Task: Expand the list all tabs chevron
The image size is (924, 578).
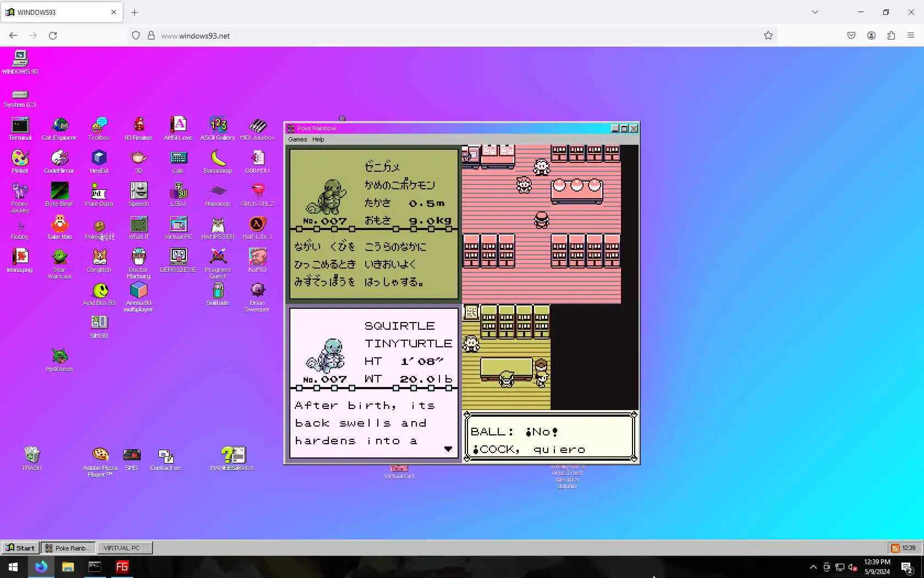Action: click(815, 12)
